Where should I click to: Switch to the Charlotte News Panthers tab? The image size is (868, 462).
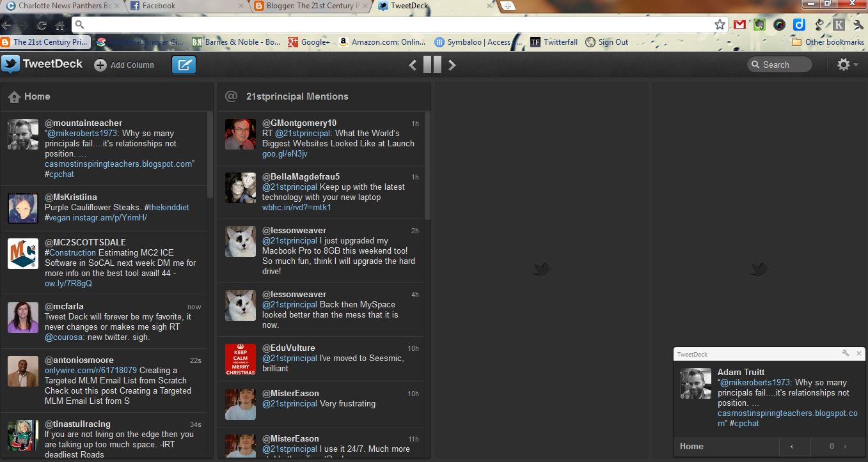tap(61, 6)
